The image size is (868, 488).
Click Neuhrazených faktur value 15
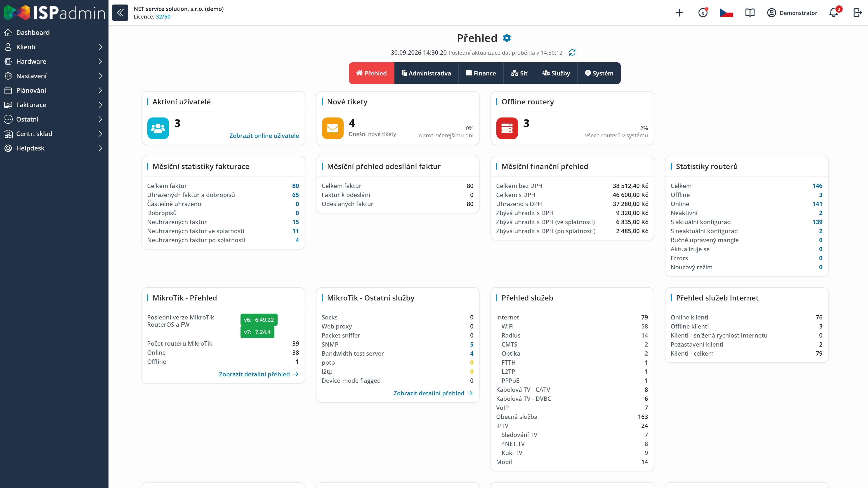coord(295,222)
